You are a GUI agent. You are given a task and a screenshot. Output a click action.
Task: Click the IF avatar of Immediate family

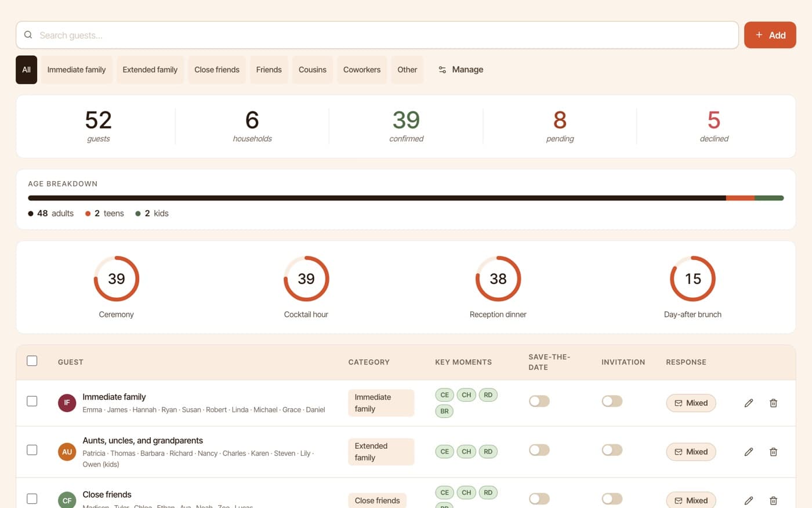67,403
